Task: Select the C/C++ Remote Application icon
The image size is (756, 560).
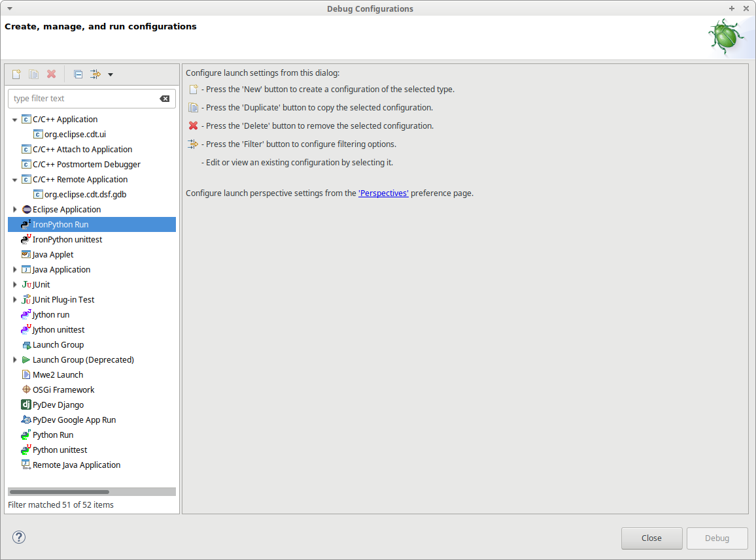Action: (27, 179)
